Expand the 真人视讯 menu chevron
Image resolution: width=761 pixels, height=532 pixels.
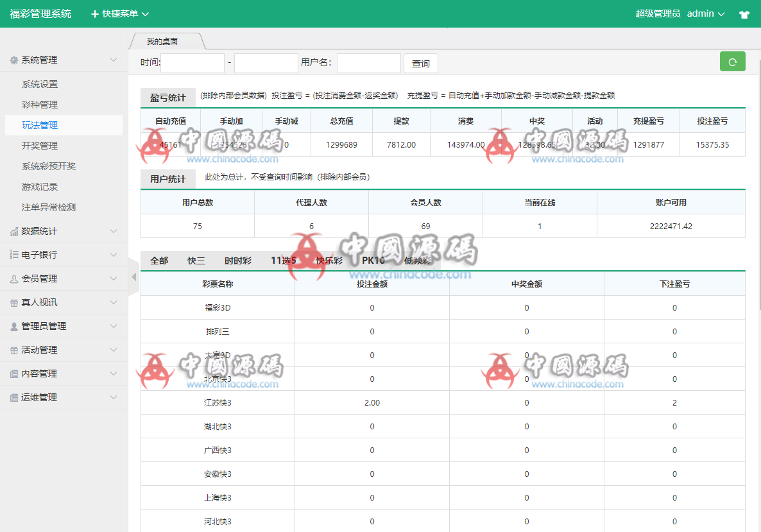[x=114, y=302]
